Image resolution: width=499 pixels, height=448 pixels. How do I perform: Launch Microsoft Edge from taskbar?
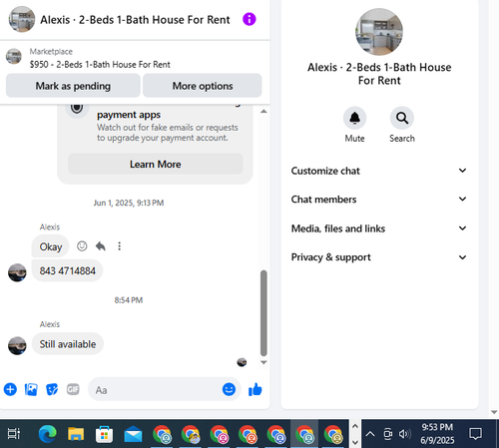pos(48,434)
